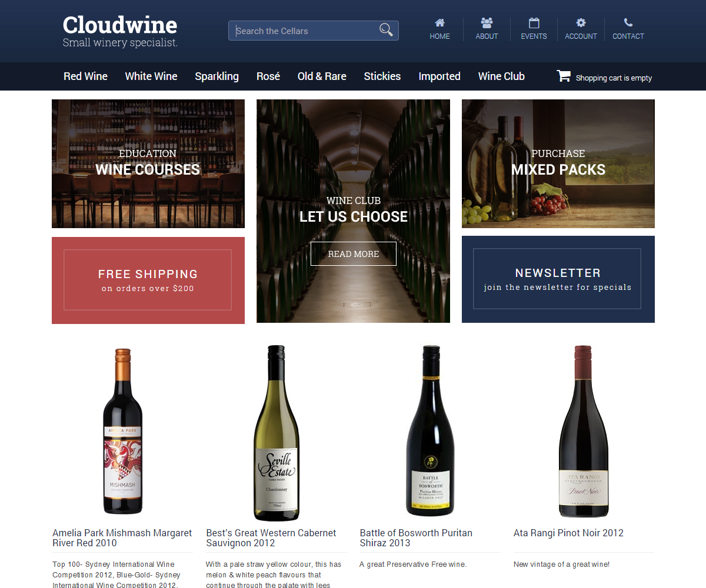This screenshot has height=588, width=706.
Task: Click the Events calendar icon
Action: click(x=534, y=23)
